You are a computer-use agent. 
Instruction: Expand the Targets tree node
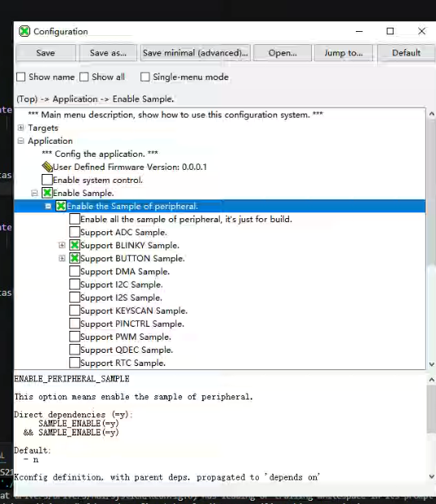pyautogui.click(x=21, y=127)
